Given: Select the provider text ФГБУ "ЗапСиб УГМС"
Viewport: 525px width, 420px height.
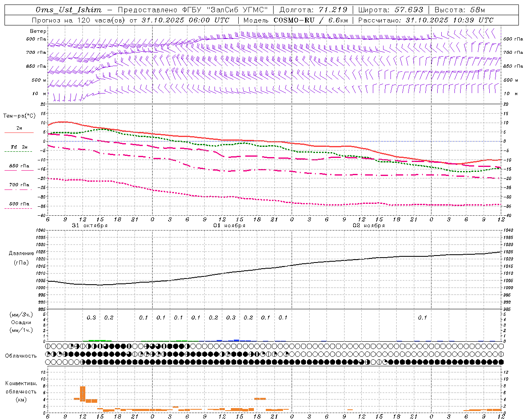Looking at the screenshot, I should tap(224, 9).
